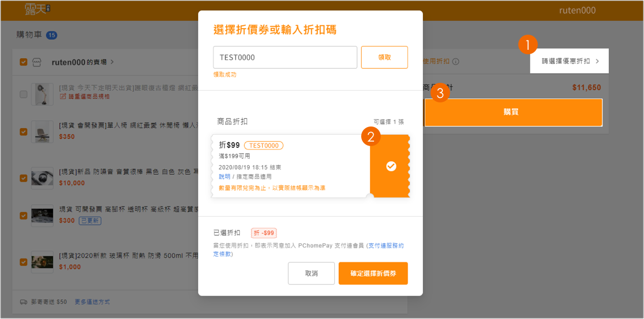
Task: Confirm with 確定選擇折價券 button
Action: [373, 273]
